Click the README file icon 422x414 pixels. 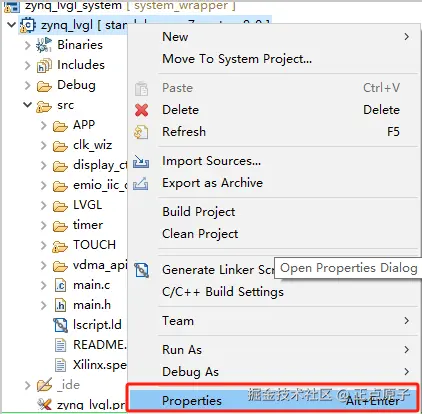click(x=60, y=345)
